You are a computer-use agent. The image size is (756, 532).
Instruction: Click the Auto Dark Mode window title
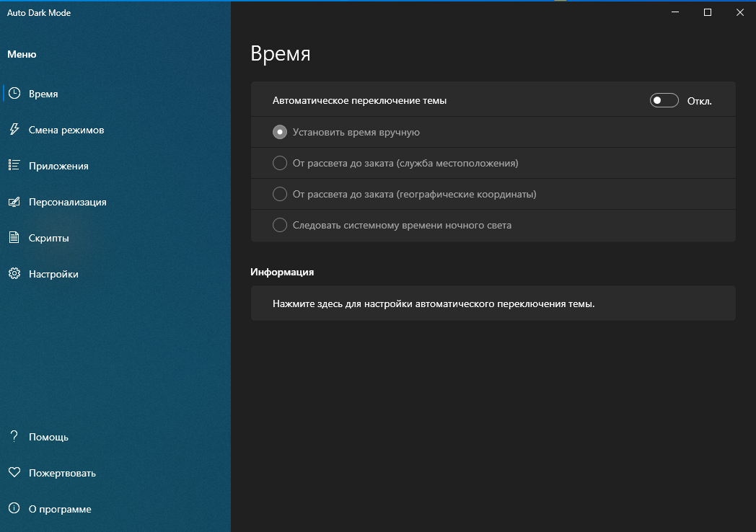[x=39, y=13]
